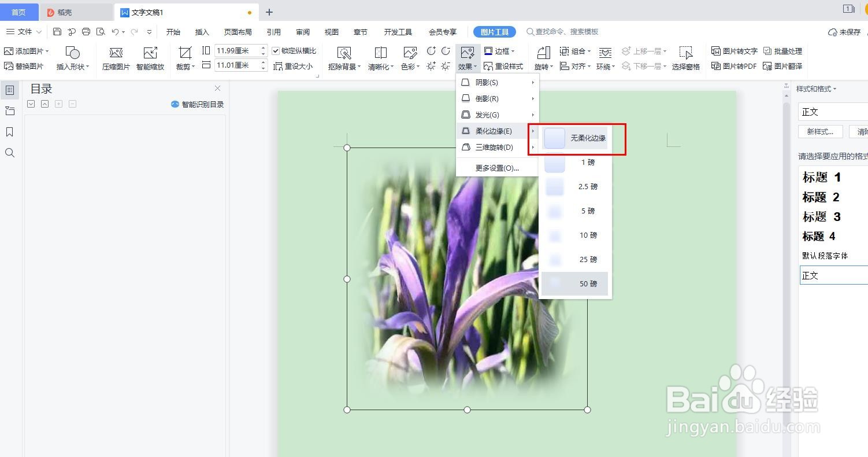This screenshot has height=457, width=868.
Task: Click 未保存 cloud status icon
Action: click(844, 32)
